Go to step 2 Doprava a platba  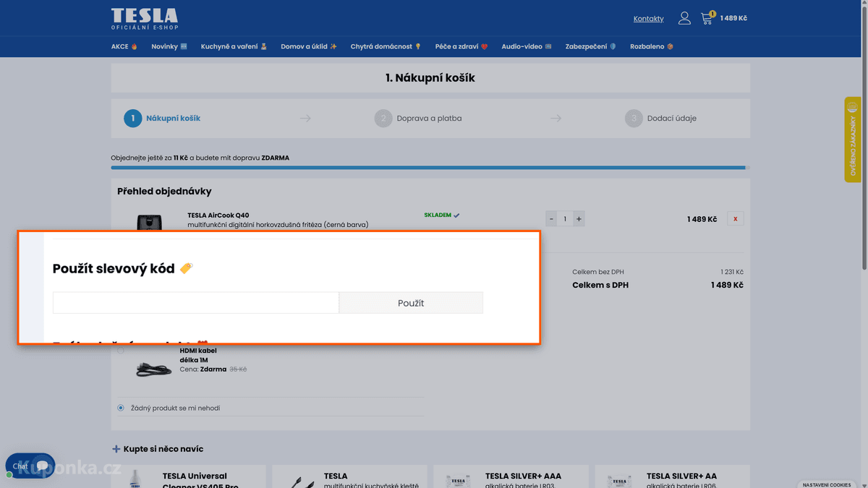coord(418,118)
